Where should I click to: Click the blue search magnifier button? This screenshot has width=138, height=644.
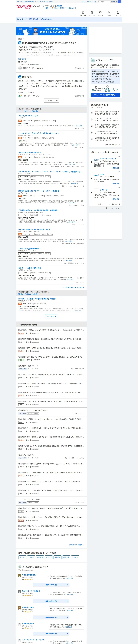tap(120, 2)
